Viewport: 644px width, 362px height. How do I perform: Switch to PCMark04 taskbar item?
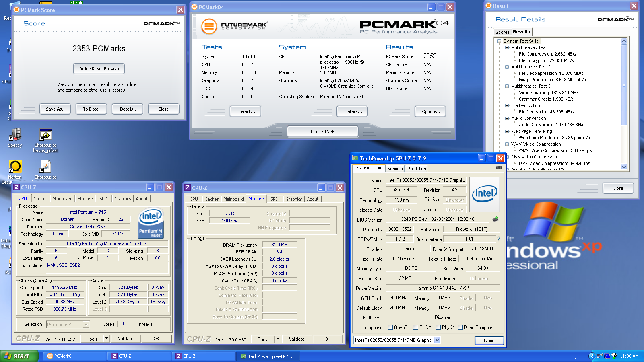point(74,356)
